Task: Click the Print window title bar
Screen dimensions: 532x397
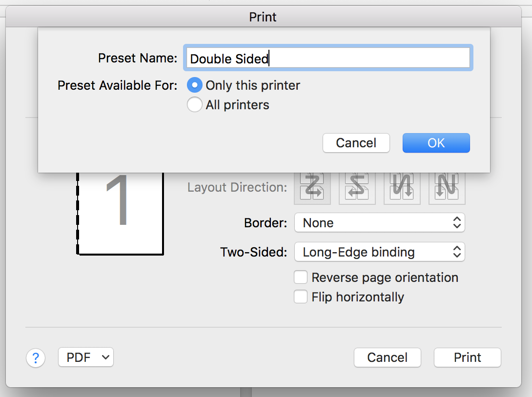Action: coord(263,17)
